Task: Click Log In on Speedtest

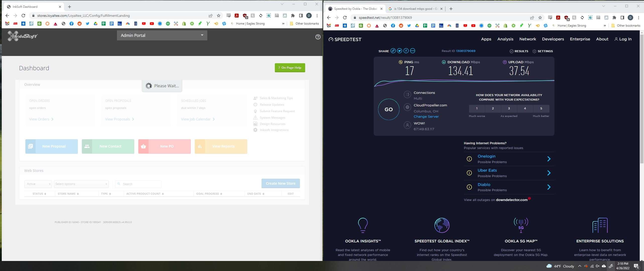Action: pyautogui.click(x=623, y=39)
